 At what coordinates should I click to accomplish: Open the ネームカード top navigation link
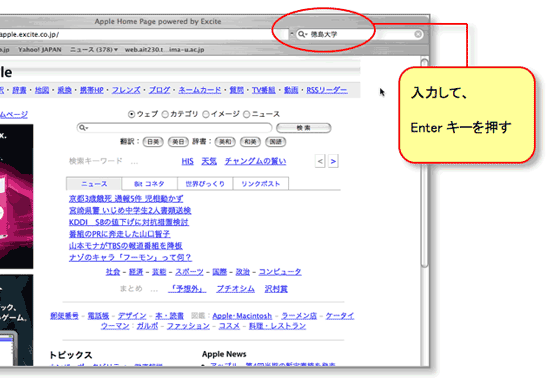pos(200,90)
